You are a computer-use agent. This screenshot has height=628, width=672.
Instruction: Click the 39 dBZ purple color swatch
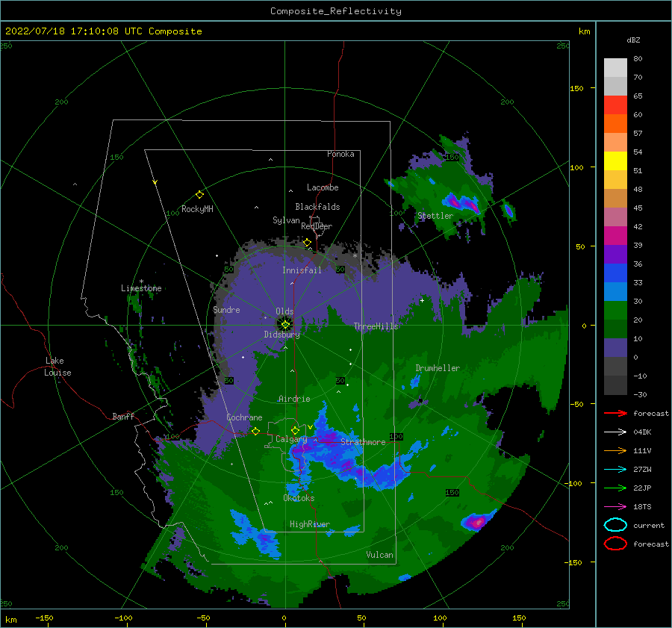[615, 254]
